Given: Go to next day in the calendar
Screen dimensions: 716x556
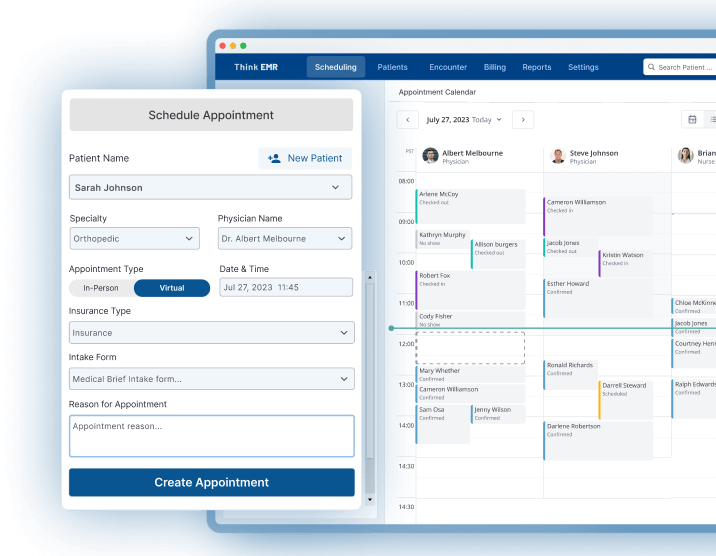Looking at the screenshot, I should [523, 120].
